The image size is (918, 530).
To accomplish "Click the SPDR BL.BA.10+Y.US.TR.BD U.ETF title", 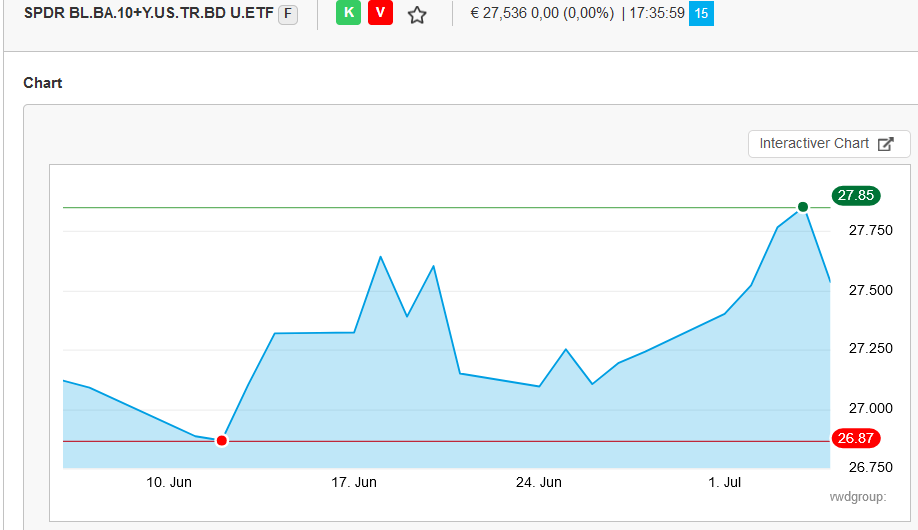I will (148, 14).
